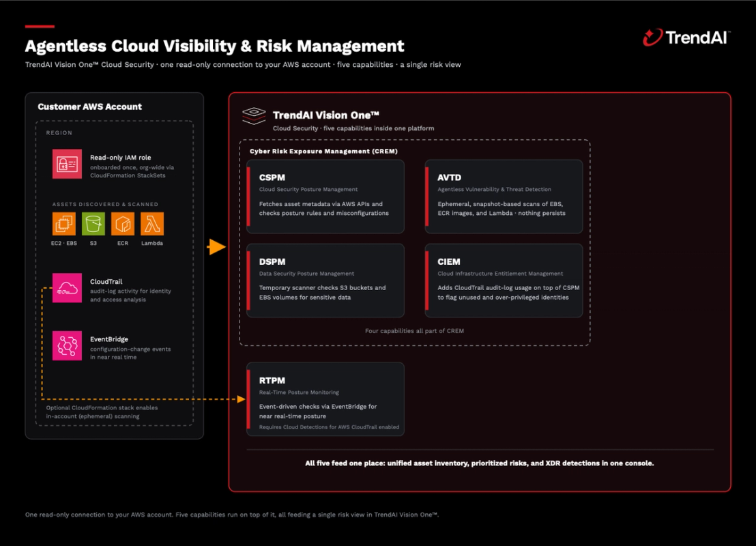Select the EC2 · EBS asset icon
Viewport: 756px width, 546px height.
[64, 224]
